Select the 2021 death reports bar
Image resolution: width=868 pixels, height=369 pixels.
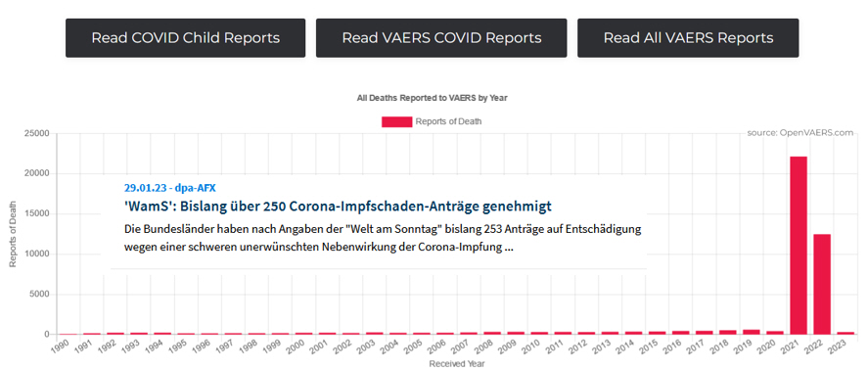799,246
